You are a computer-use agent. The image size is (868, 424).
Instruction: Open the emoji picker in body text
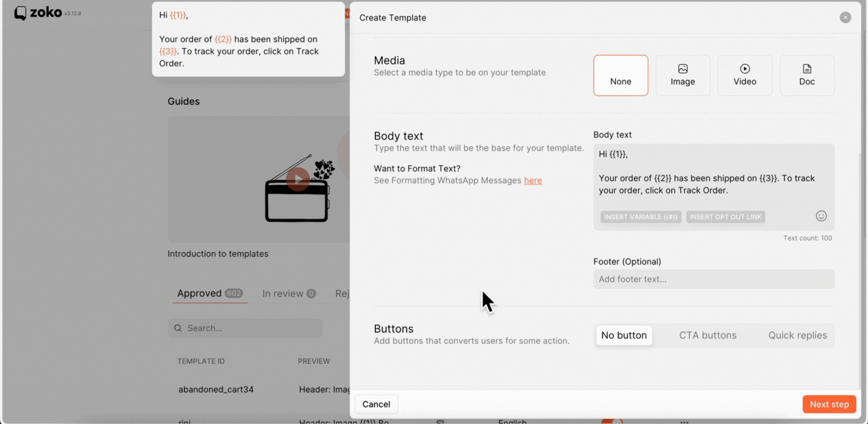[821, 216]
